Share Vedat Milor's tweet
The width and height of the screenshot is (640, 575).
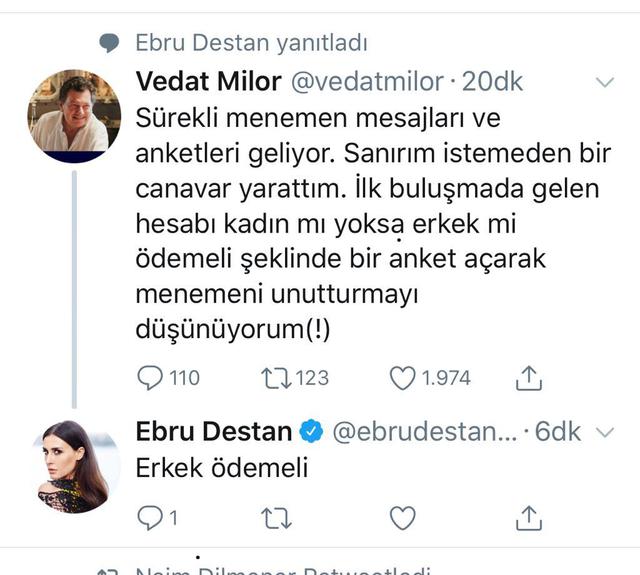[x=529, y=377]
